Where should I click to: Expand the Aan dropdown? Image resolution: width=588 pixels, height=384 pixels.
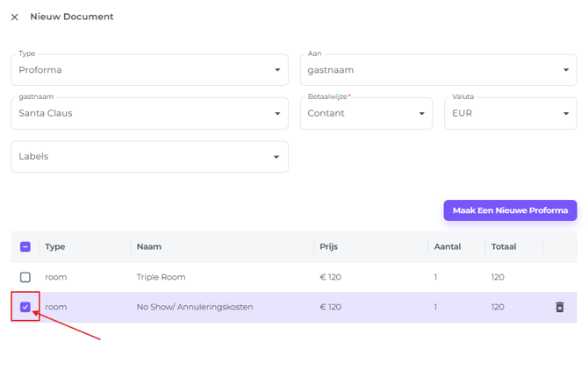pos(439,70)
